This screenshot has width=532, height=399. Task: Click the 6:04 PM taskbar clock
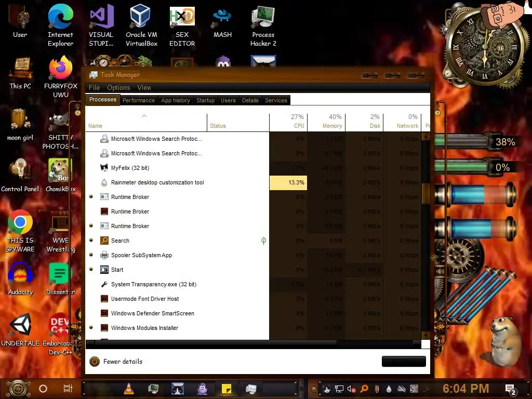465,389
